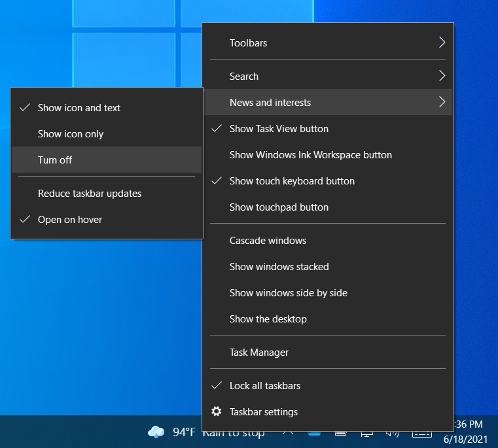Show hidden icons using the tray chevron
Viewport: 498px width, 448px height.
288,432
